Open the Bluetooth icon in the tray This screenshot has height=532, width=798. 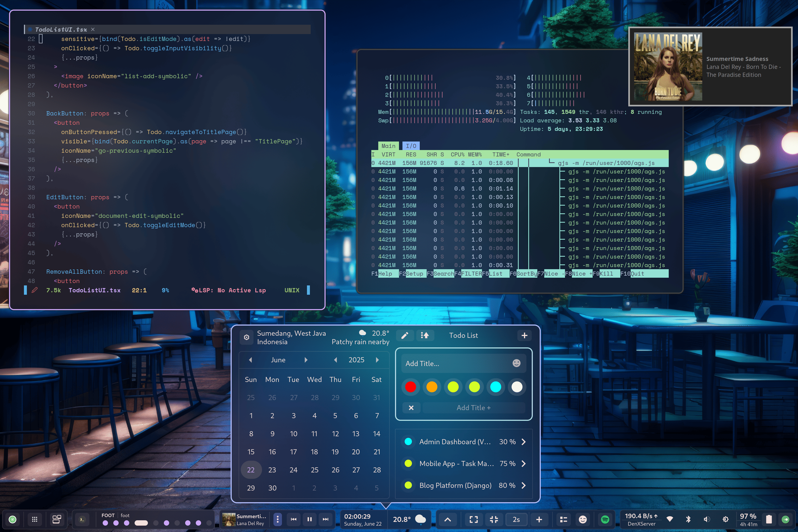pos(688,519)
